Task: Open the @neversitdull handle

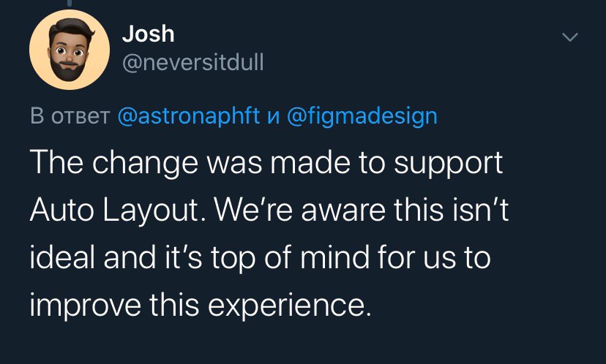Action: tap(193, 62)
